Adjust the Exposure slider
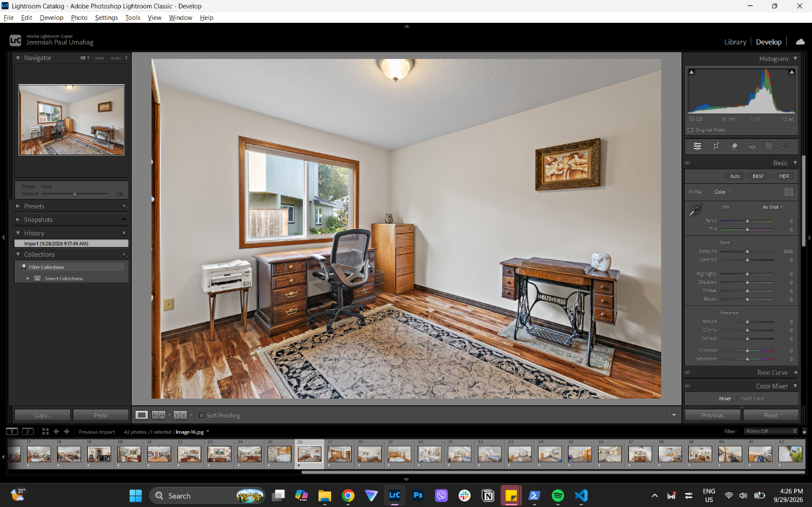 [x=747, y=251]
